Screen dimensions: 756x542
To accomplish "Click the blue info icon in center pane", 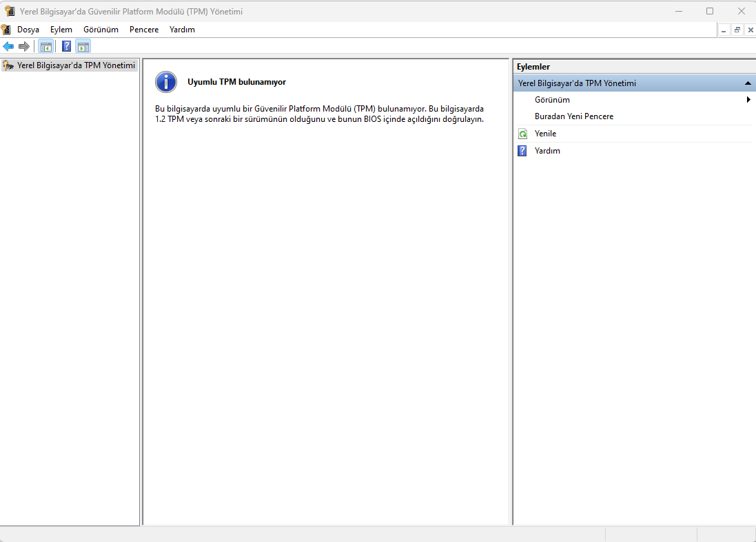I will click(166, 82).
